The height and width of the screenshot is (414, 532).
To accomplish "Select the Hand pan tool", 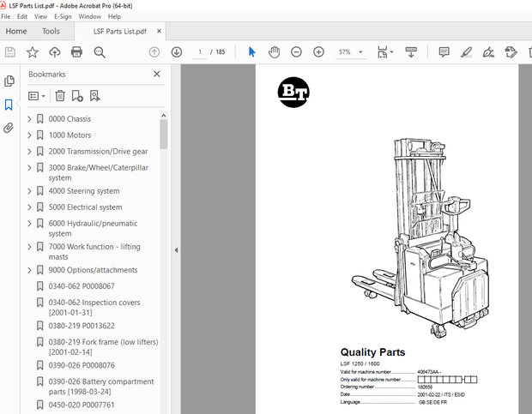I will (x=274, y=52).
